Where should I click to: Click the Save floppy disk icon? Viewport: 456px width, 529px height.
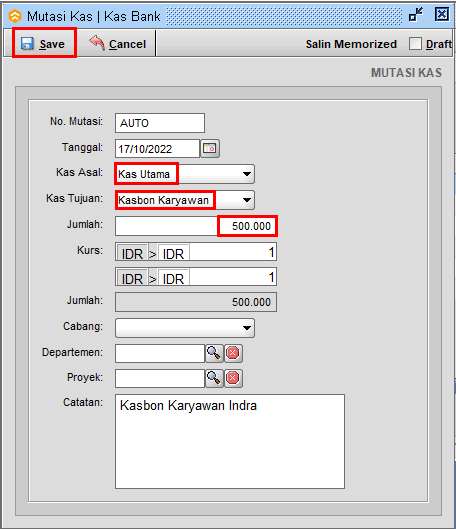click(x=27, y=44)
